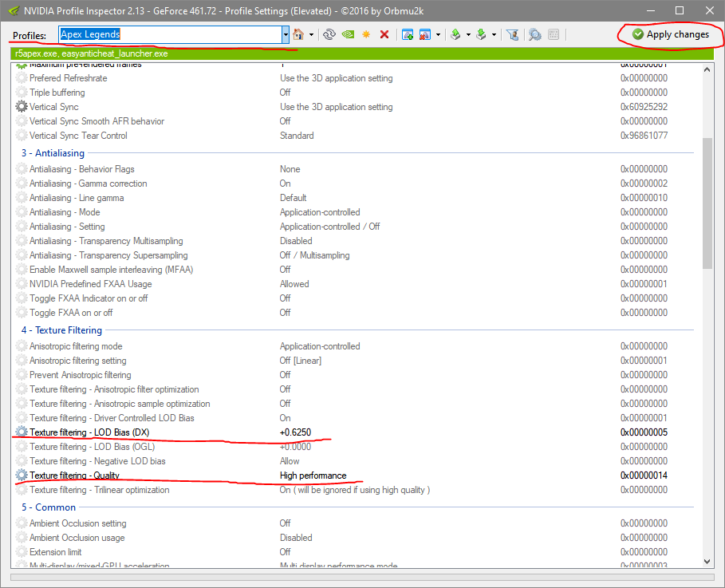Viewport: 725px width, 588px height.
Task: Click hex value 0x00000014
Action: pyautogui.click(x=644, y=476)
